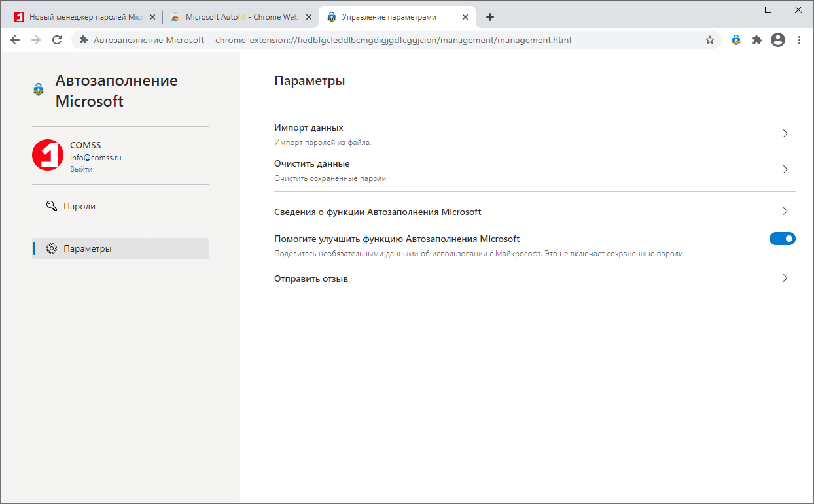The image size is (814, 504).
Task: Expand the Импорт данных chevron
Action: pyautogui.click(x=785, y=133)
